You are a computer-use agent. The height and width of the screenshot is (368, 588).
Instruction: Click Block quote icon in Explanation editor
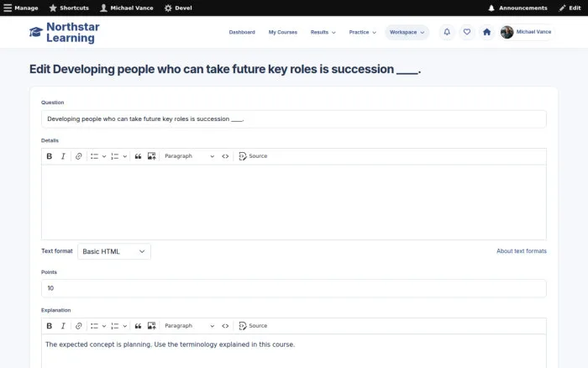click(138, 326)
